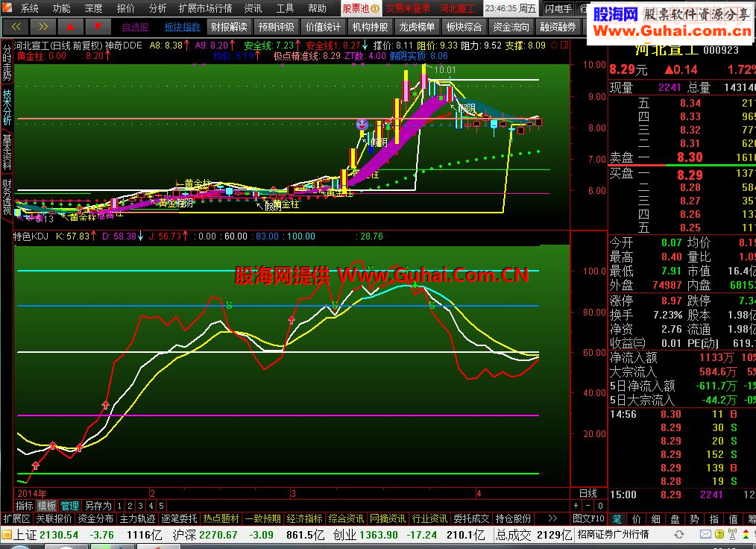Click 机构持股 toolbar button
756x549 pixels.
point(370,27)
